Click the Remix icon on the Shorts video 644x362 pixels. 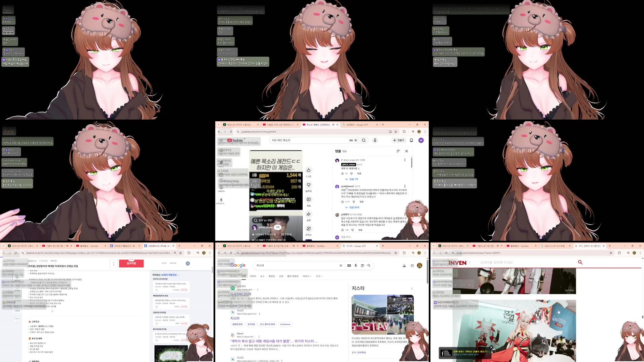(x=308, y=229)
